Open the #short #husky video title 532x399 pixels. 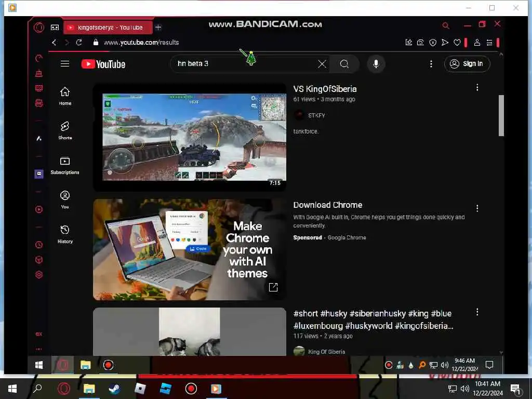373,320
